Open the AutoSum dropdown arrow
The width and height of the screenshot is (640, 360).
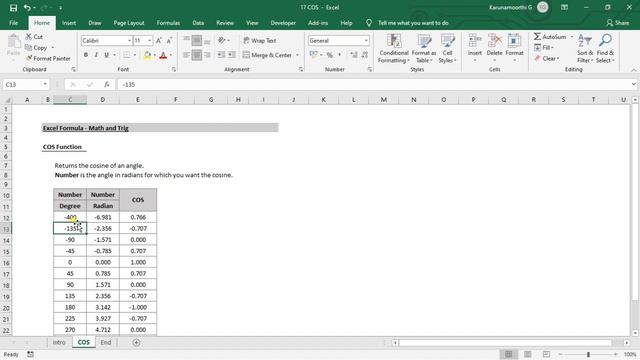572,37
